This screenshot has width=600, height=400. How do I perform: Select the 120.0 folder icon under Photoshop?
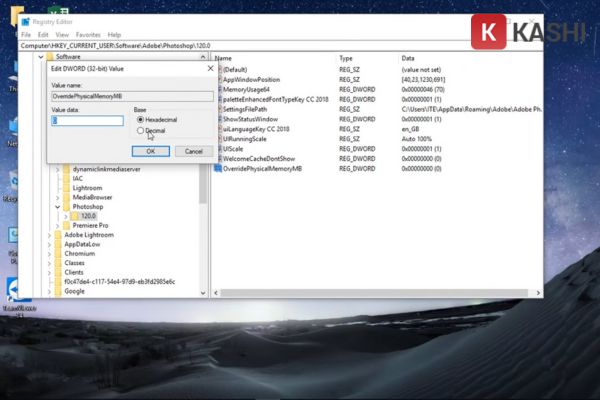click(75, 216)
